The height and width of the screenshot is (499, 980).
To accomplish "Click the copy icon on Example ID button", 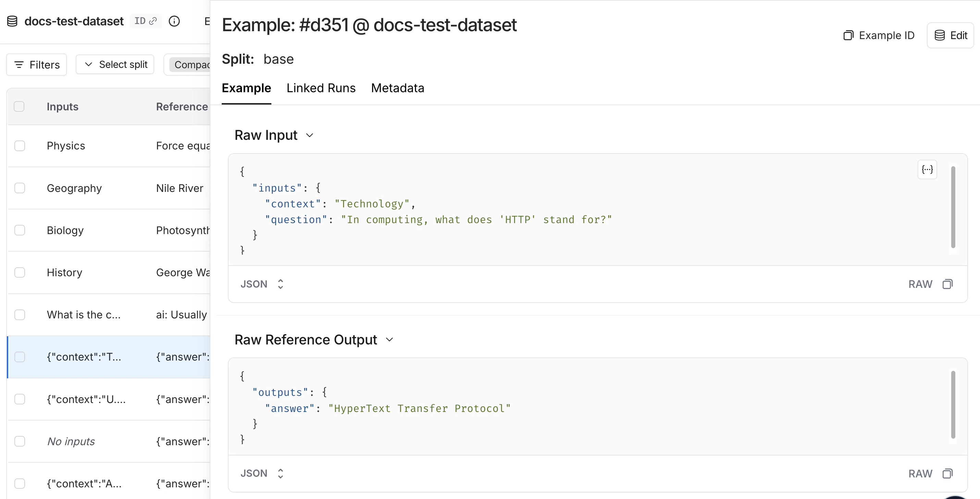I will (x=849, y=35).
